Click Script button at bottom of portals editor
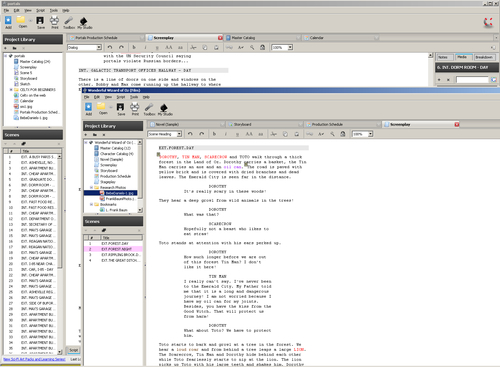Screen dimensions: 500x367 tap(74, 350)
